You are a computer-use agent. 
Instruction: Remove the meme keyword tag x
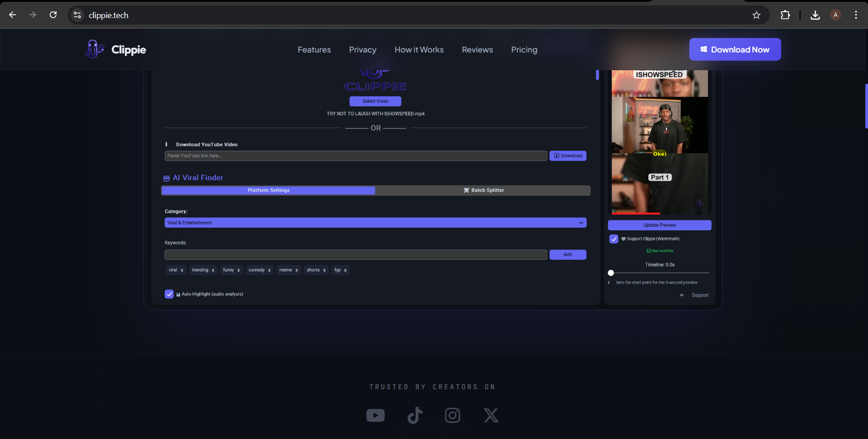[x=297, y=270]
